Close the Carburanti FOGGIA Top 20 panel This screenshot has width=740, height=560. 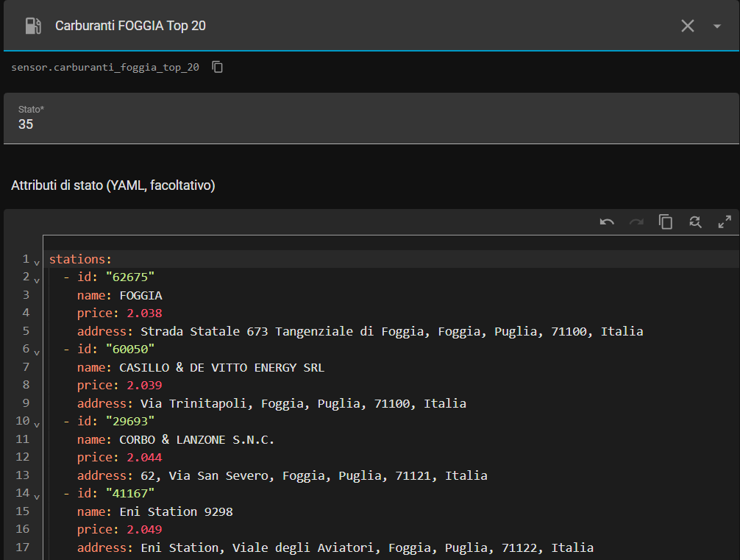tap(688, 26)
